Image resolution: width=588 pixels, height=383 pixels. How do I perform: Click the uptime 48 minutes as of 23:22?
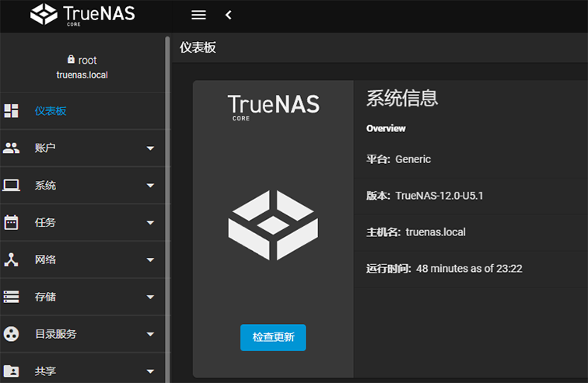[469, 269]
